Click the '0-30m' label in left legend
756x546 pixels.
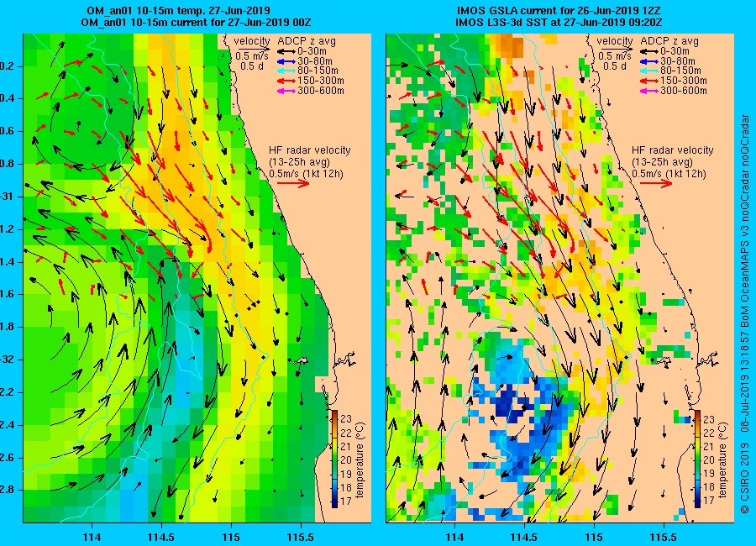pos(312,51)
